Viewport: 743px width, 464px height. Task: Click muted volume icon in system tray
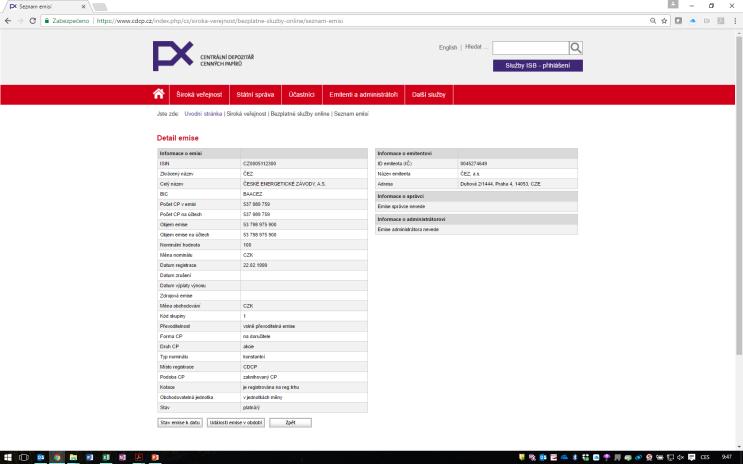[680, 457]
